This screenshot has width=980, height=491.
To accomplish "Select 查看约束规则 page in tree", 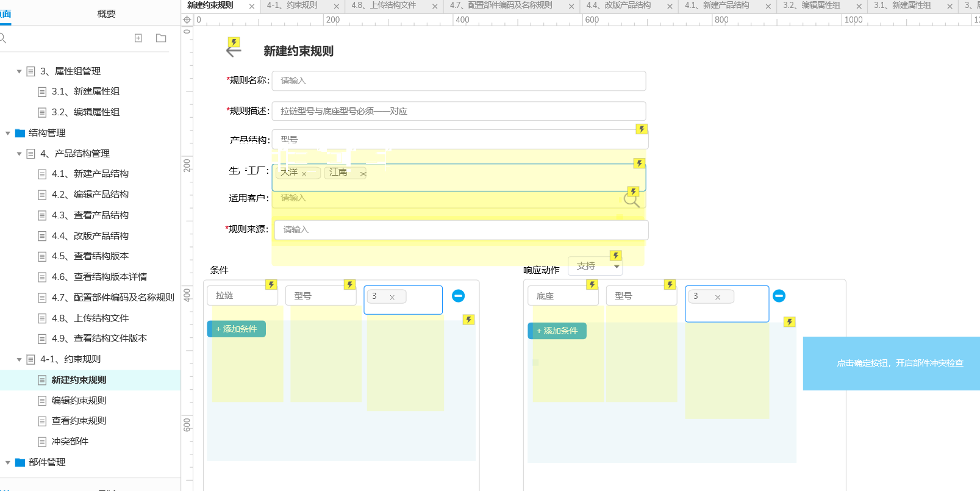I will (79, 421).
